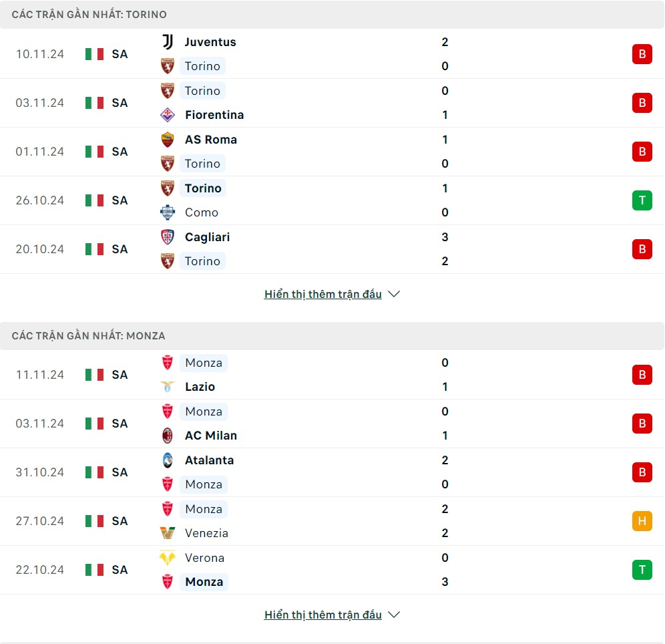Click the orange H badge for Monza vs Venezia
665x644 pixels.
[642, 521]
